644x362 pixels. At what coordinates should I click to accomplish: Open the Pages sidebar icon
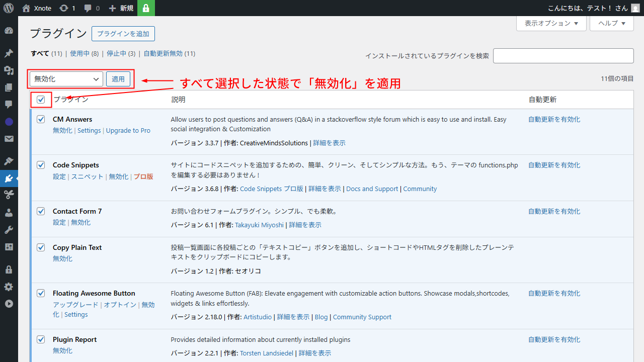(x=9, y=87)
